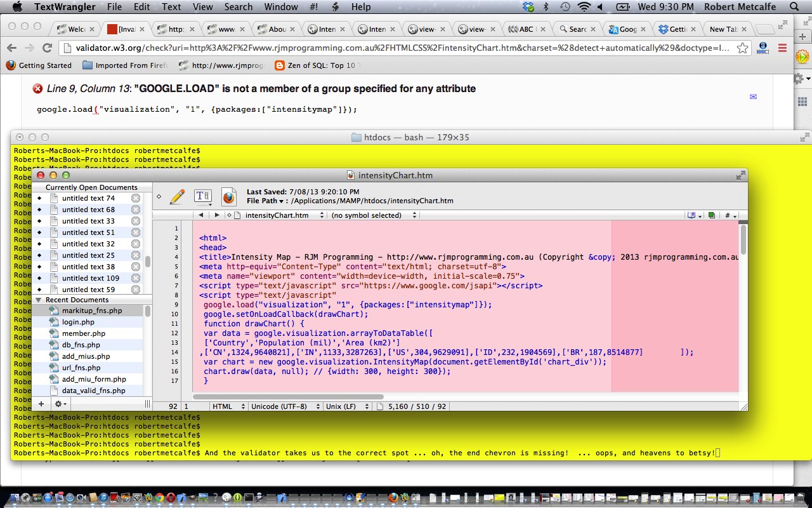
Task: Go to next document with the right arrow
Action: click(x=216, y=215)
